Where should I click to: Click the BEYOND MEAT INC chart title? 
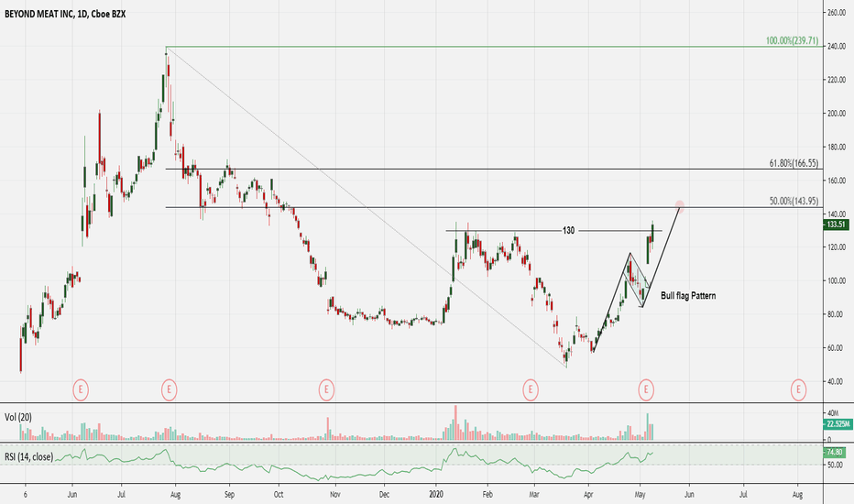tap(65, 14)
